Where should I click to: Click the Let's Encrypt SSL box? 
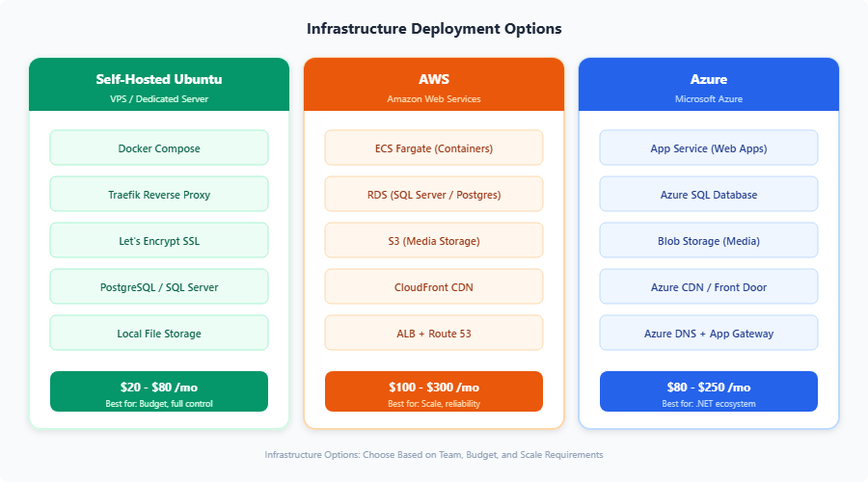tap(159, 240)
